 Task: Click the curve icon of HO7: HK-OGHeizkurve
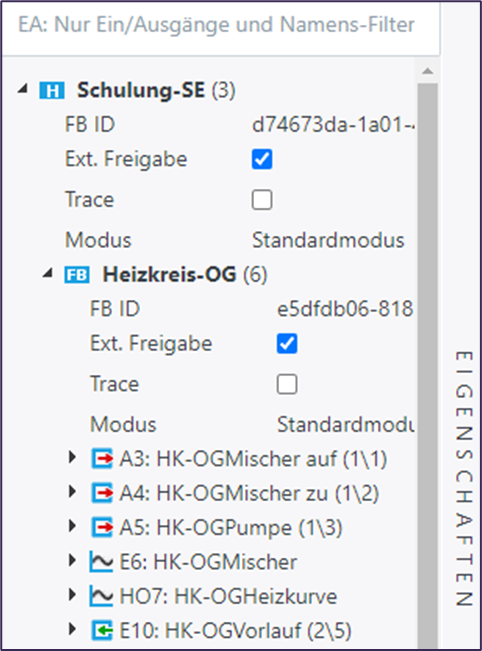click(x=101, y=596)
